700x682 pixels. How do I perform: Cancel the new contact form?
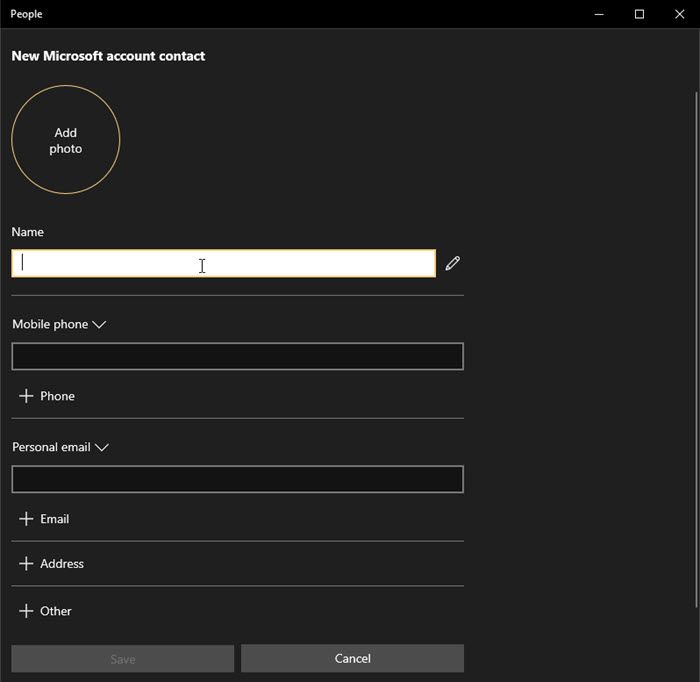click(x=352, y=658)
